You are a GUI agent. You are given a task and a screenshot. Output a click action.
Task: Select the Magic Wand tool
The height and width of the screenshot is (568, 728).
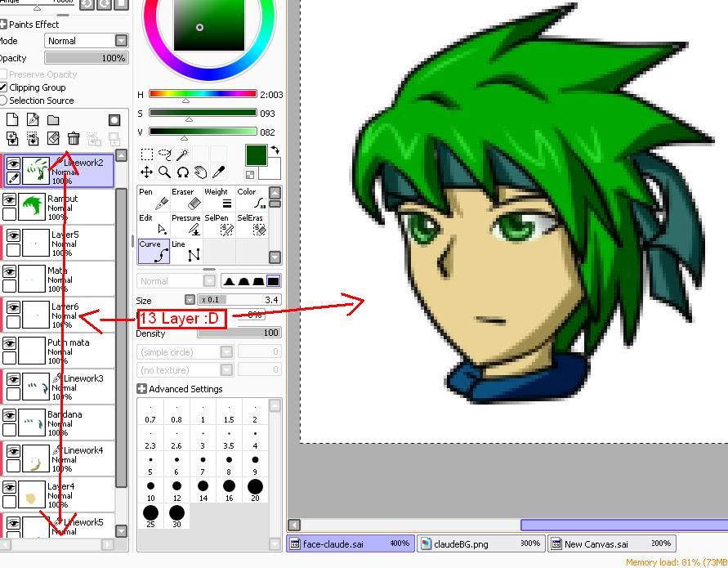[x=183, y=154]
